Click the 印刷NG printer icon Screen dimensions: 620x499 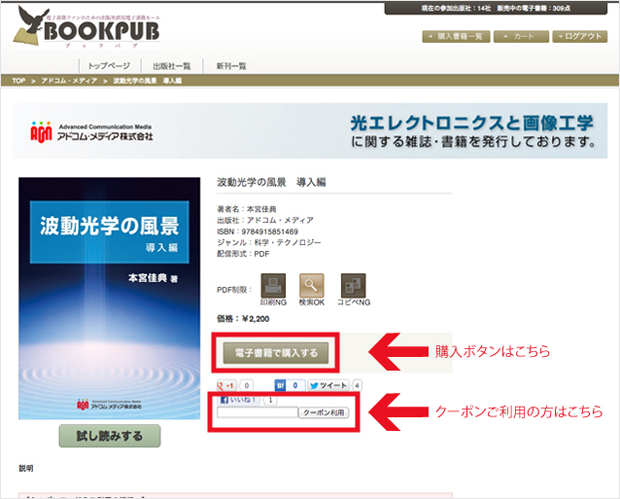click(273, 285)
